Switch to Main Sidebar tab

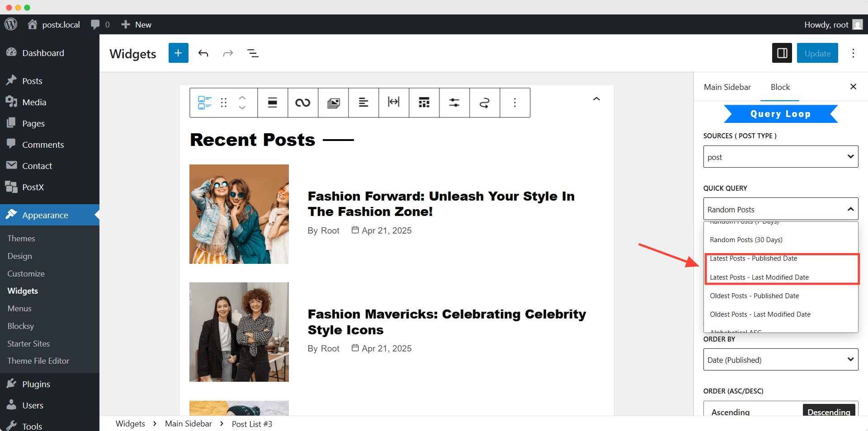[x=727, y=87]
